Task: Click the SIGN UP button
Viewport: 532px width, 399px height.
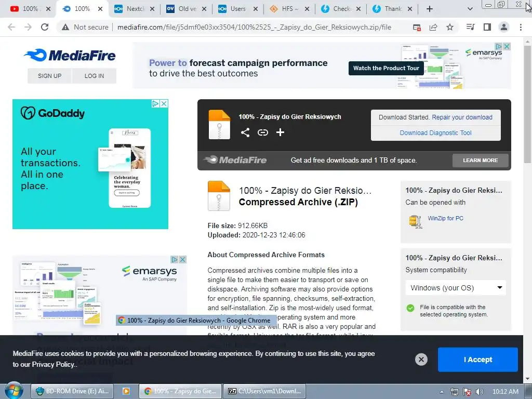Action: [49, 76]
